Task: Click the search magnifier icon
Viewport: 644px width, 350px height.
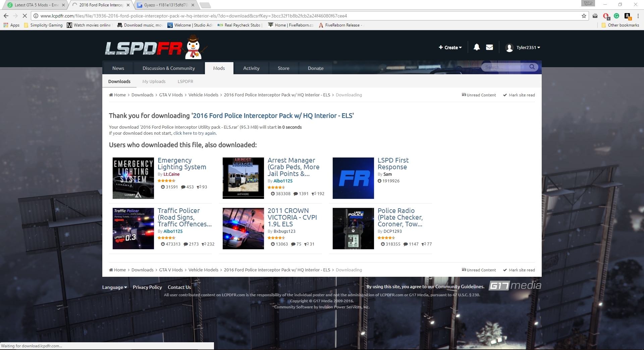Action: point(532,67)
